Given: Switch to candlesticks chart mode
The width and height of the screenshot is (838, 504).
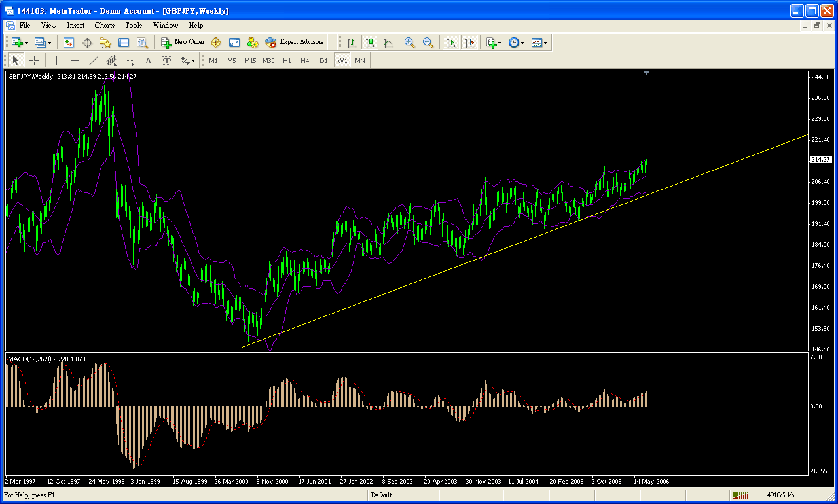Looking at the screenshot, I should click(x=370, y=42).
